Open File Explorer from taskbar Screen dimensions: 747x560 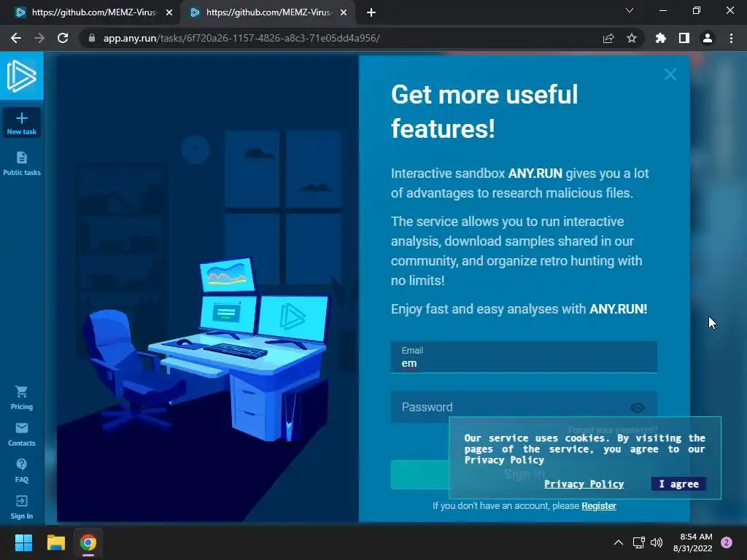coord(55,542)
